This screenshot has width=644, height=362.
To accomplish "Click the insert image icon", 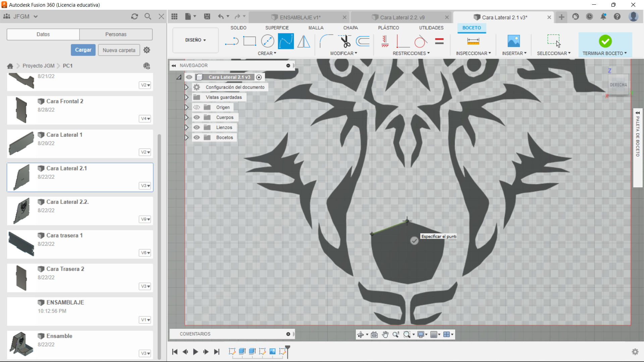I will 514,41.
